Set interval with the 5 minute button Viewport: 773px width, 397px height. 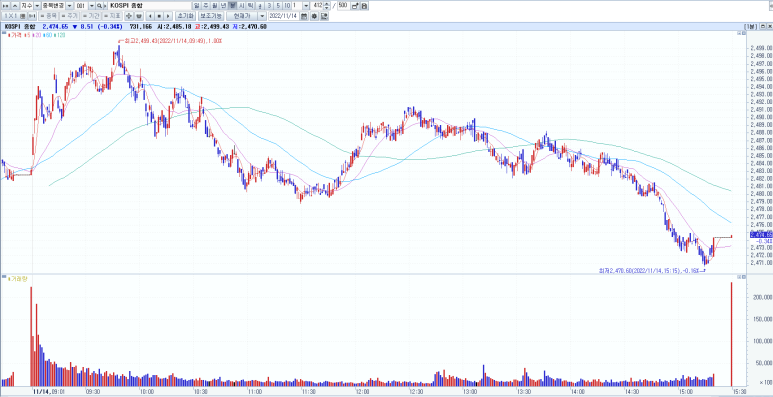278,6
